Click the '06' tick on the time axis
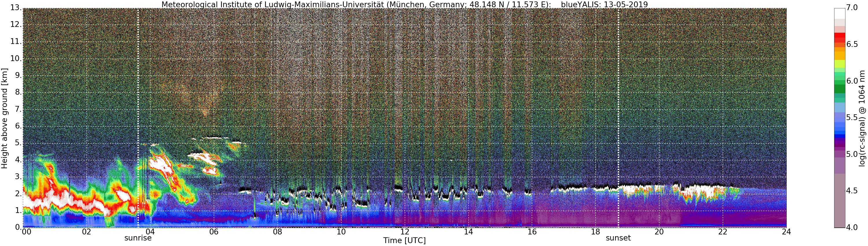 [214, 232]
